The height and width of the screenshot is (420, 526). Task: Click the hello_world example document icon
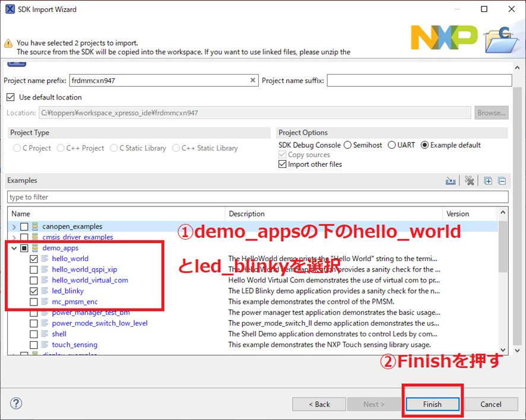45,259
